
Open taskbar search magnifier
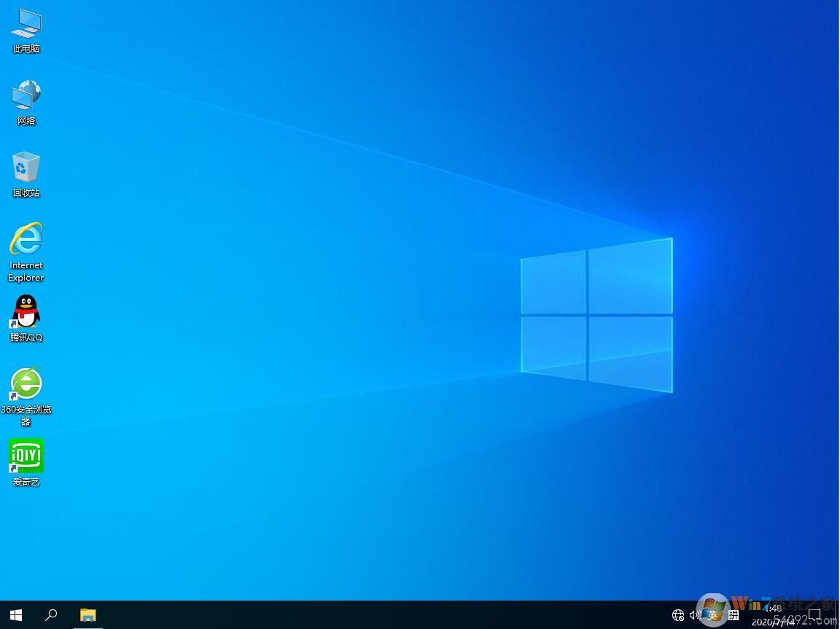click(51, 614)
